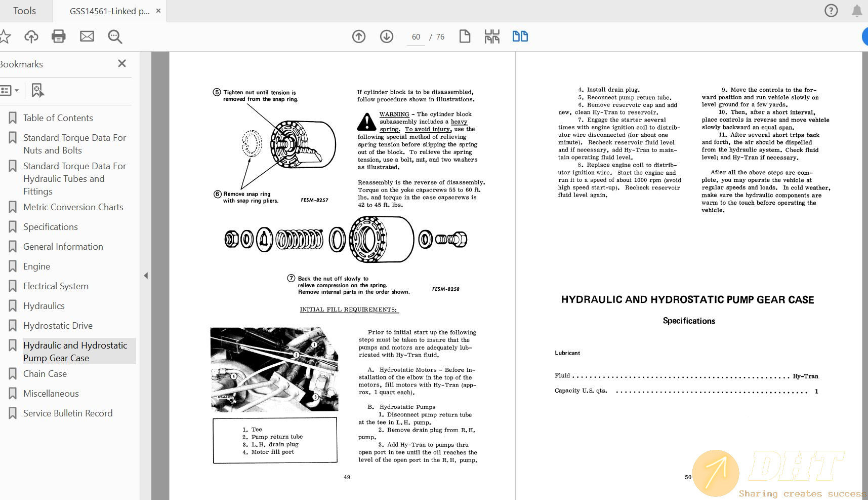Jump to Hydrostatic Drive bookmark
Image resolution: width=868 pixels, height=500 pixels.
point(58,326)
